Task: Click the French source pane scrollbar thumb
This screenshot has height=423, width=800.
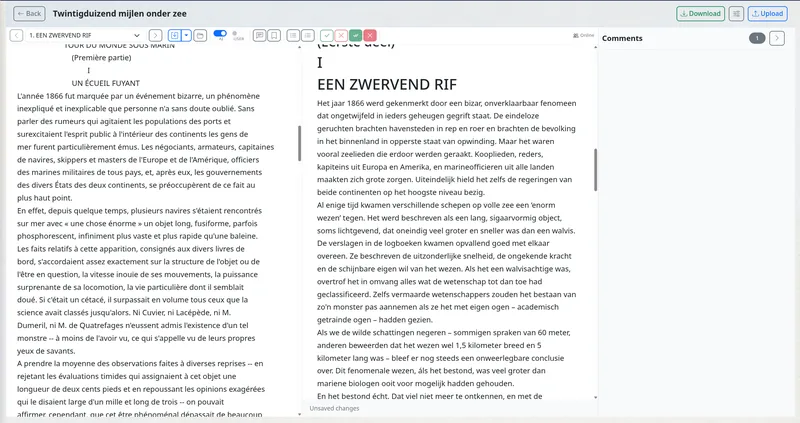Action: pos(299,143)
